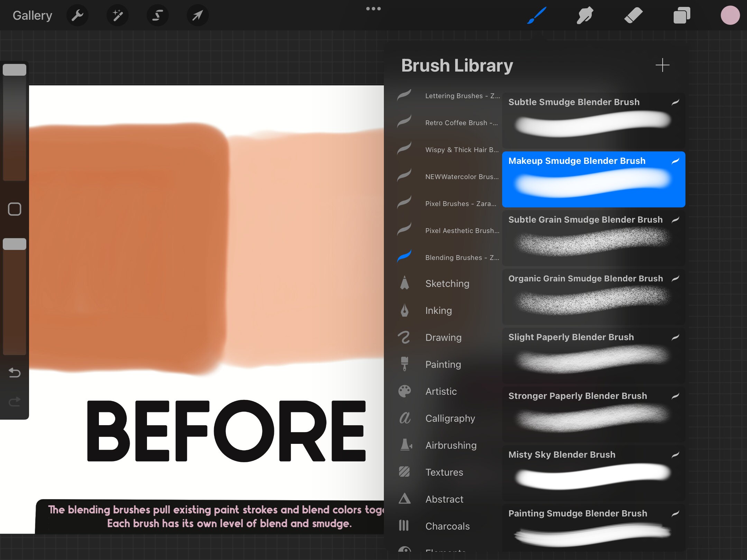The height and width of the screenshot is (560, 747).
Task: Open the Blending Brushes - Z brush set
Action: 462,257
